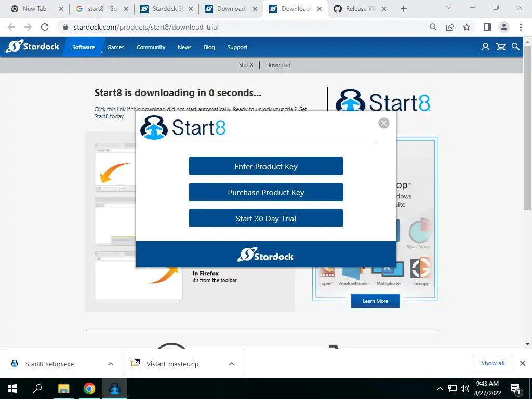Open the browser zoom magnifier icon
Screen dimensions: 532x399
[433, 27]
